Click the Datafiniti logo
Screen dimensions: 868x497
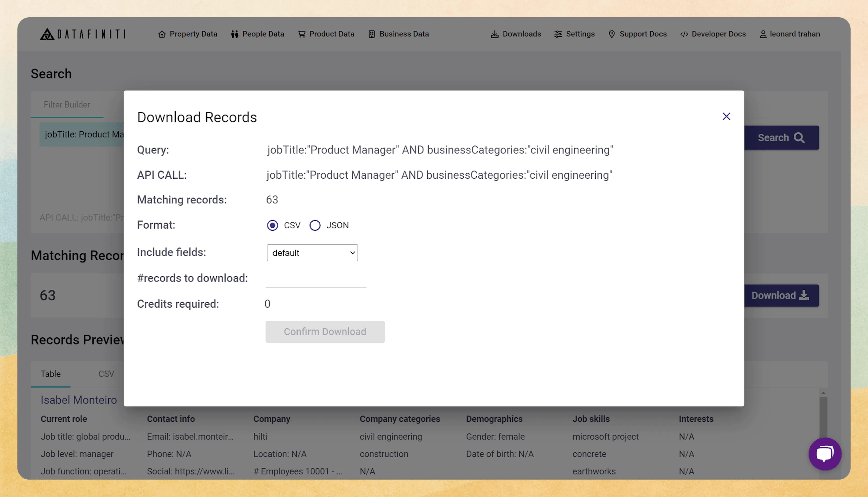tap(82, 34)
